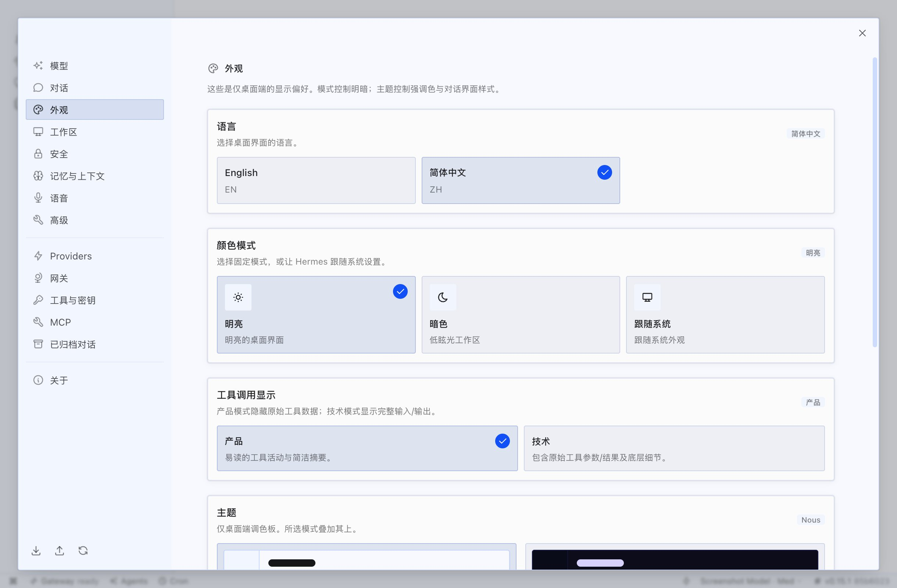The width and height of the screenshot is (897, 588).
Task: Open the 语音 microphone section
Action: 94,198
